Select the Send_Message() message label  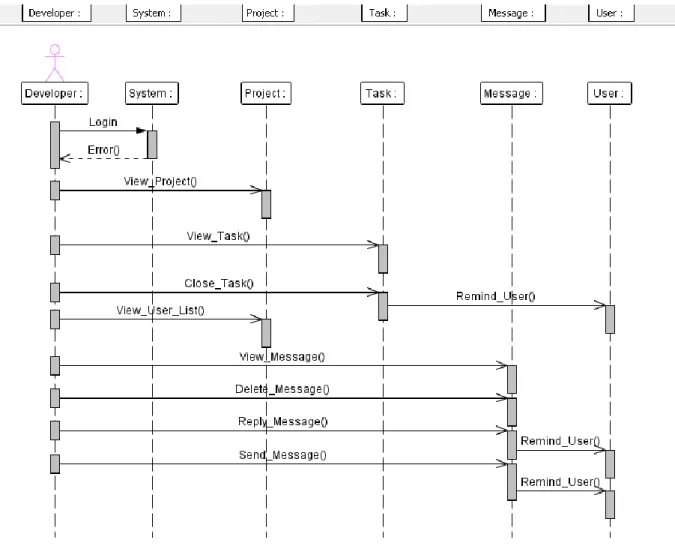click(x=282, y=455)
